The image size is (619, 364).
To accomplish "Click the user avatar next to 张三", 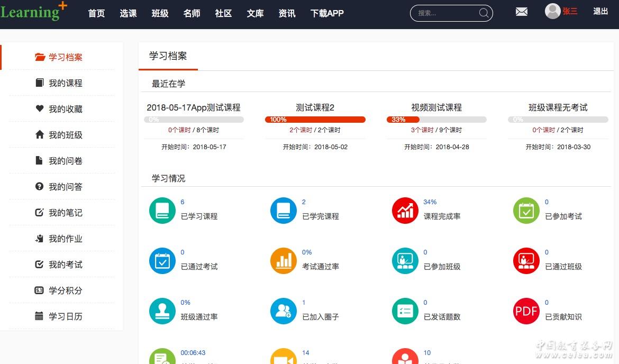I will click(x=552, y=11).
